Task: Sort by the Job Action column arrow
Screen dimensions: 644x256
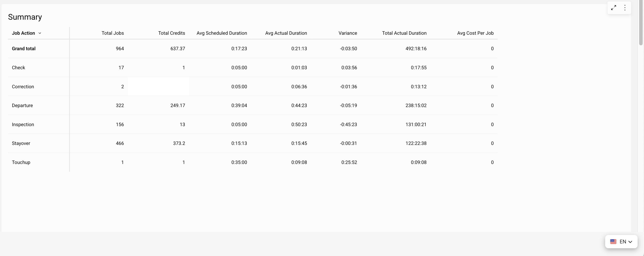Action: pyautogui.click(x=40, y=33)
